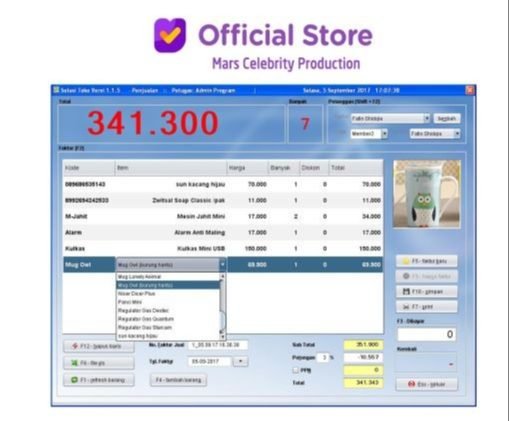Click the F12 hapus baris button
The image size is (509, 421).
(x=99, y=346)
